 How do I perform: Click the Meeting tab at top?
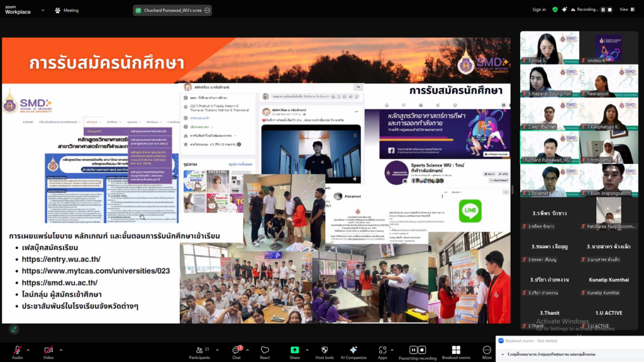(67, 10)
